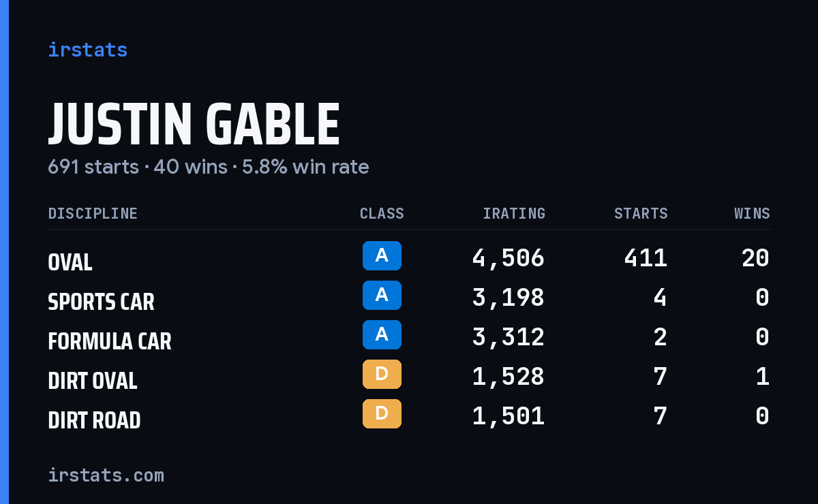Image resolution: width=818 pixels, height=504 pixels.
Task: Select the CLASS column header
Action: tap(382, 213)
